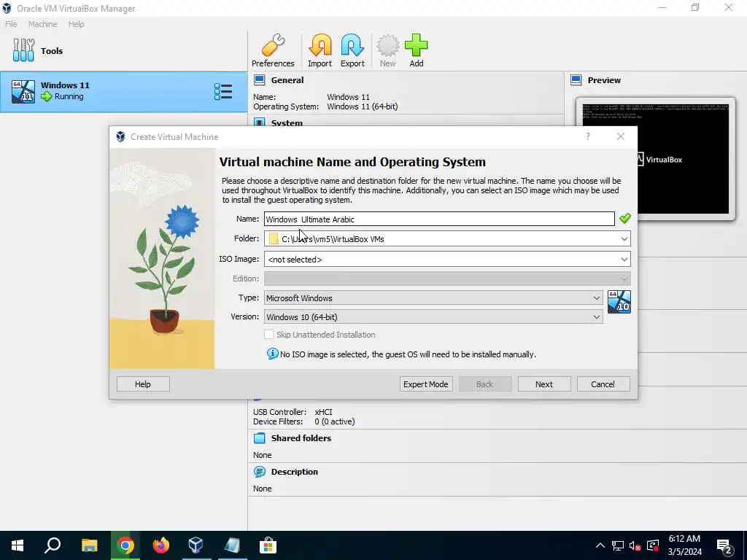This screenshot has width=747, height=560.
Task: Open the Help menu in menu bar
Action: tap(76, 24)
